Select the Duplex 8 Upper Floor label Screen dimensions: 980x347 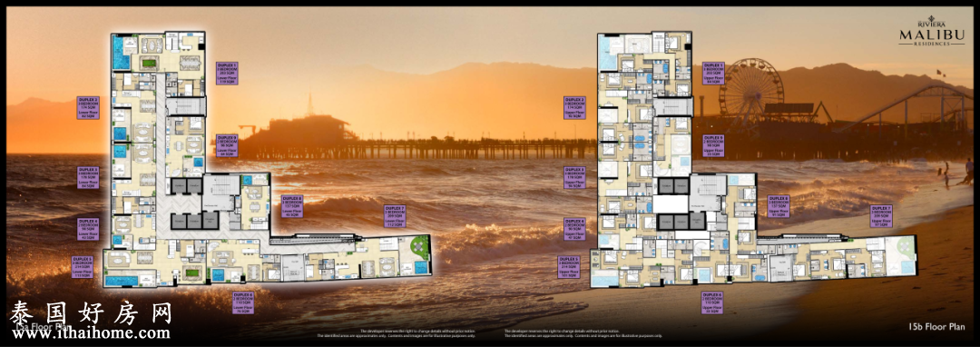(779, 206)
